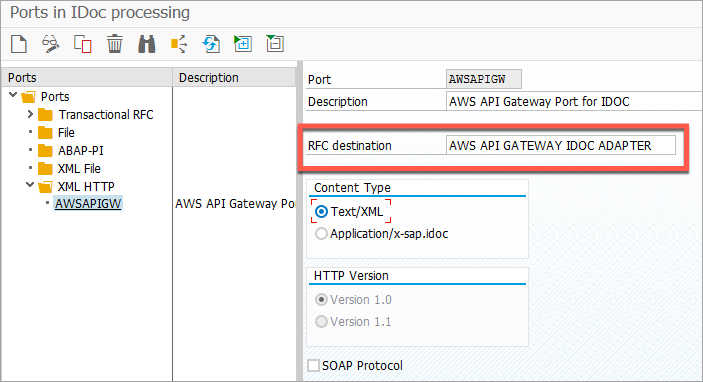703x382 pixels.
Task: Collapse the XML HTTP folder arrow
Action: point(30,185)
